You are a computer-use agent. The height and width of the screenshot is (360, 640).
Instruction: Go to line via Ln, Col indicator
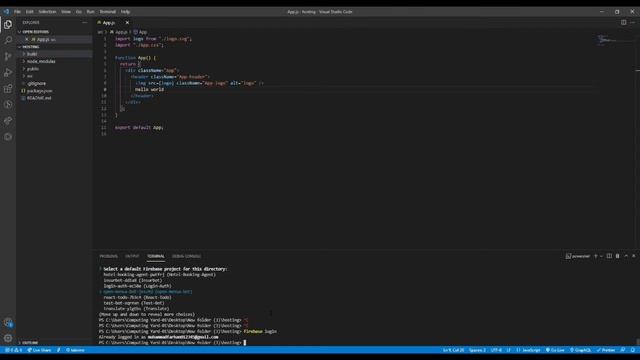pyautogui.click(x=453, y=350)
